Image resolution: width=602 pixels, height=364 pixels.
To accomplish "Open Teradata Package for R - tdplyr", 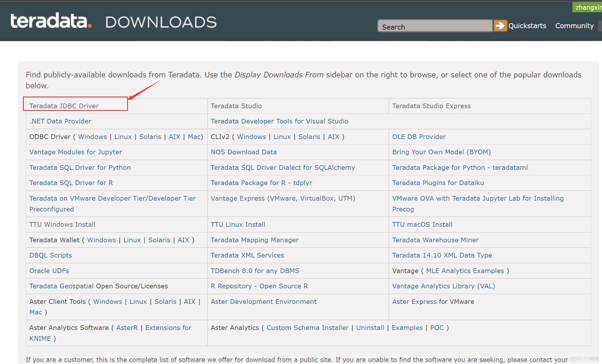I will click(x=262, y=183).
